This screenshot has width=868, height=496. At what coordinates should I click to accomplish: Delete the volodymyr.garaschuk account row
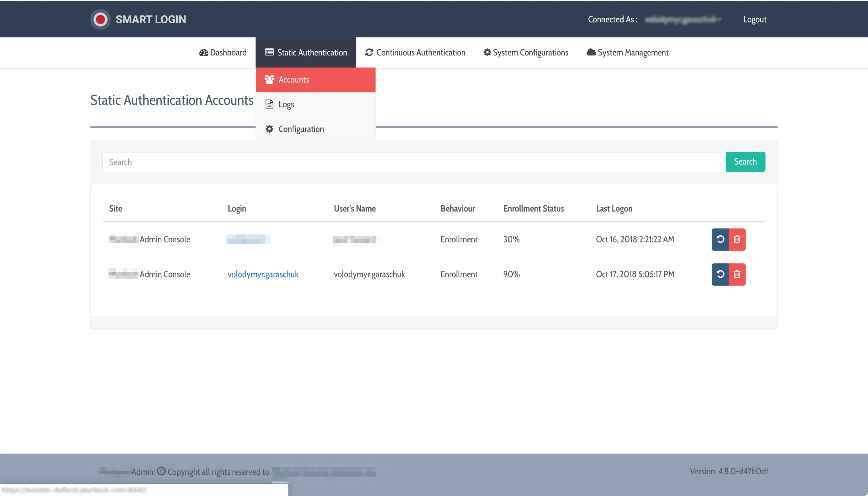click(737, 274)
